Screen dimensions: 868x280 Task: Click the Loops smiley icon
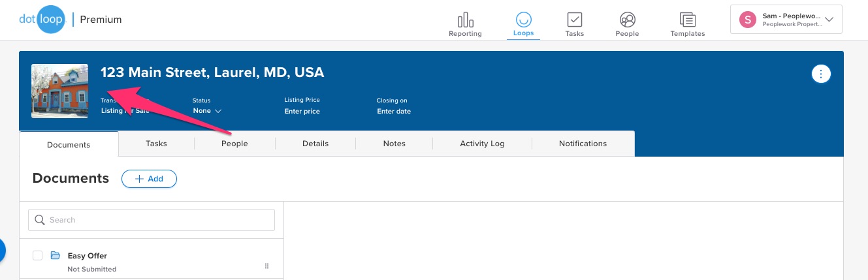[522, 20]
